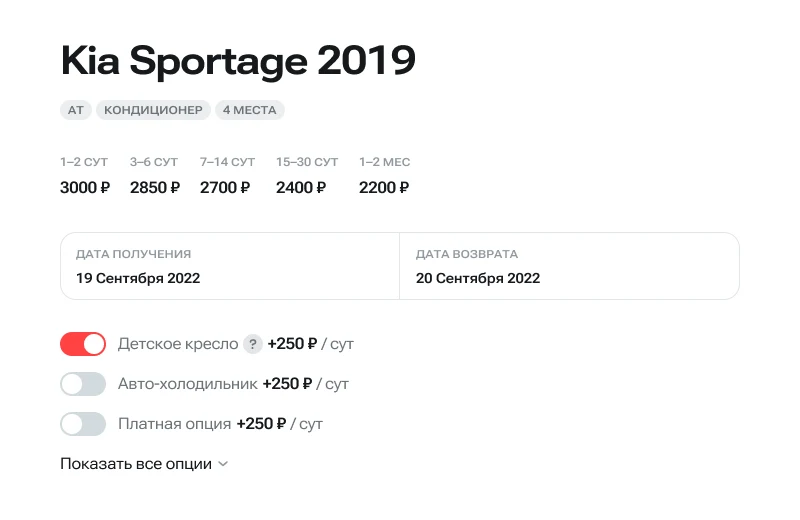Viewport: 800px width, 520px height.
Task: Choose the 15–30 сут rate
Action: pyautogui.click(x=307, y=176)
